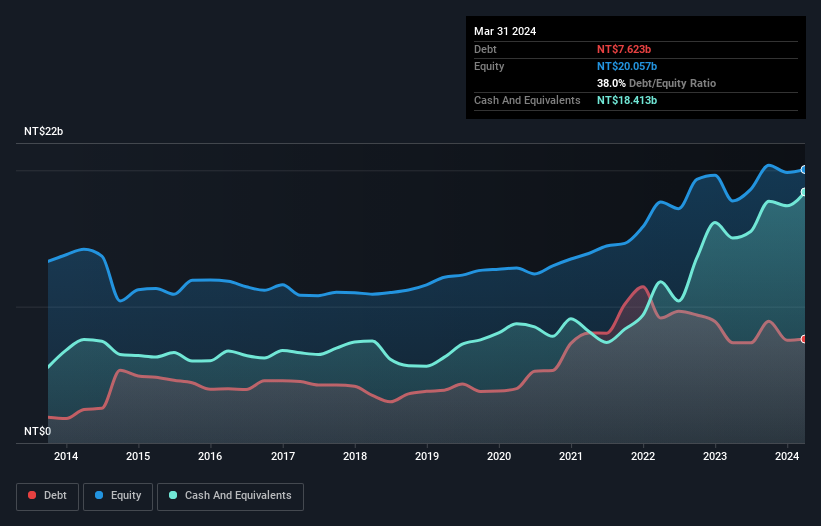The height and width of the screenshot is (526, 821).
Task: Click the Mar 31 2024 tooltip date
Action: pos(505,31)
